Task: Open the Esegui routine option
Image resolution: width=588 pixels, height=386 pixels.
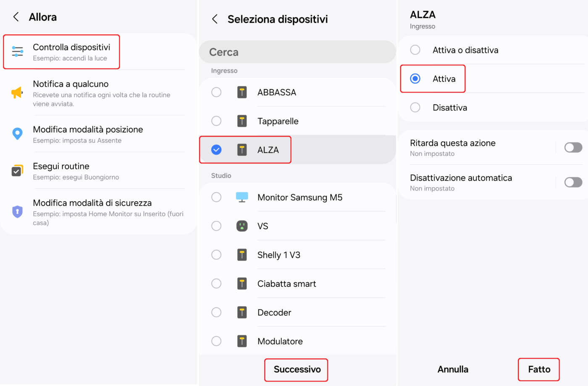Action: [61, 171]
